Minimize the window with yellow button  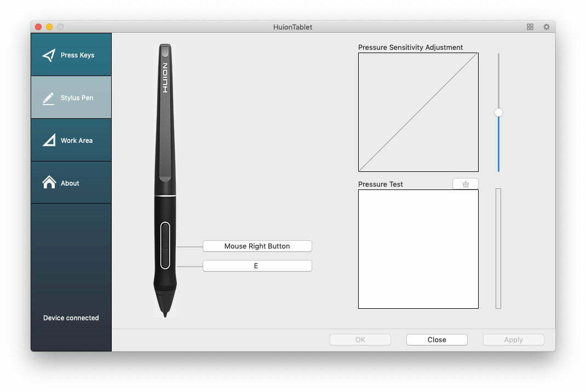point(49,27)
